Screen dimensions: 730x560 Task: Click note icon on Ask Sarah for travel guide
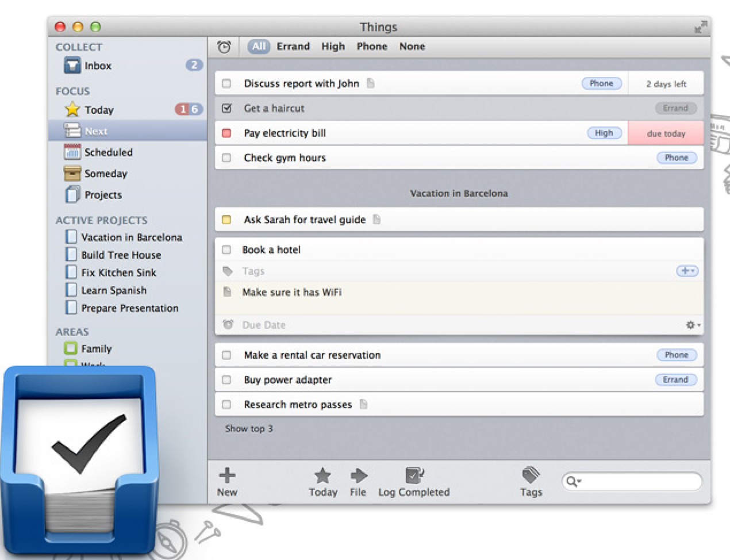[x=376, y=219]
